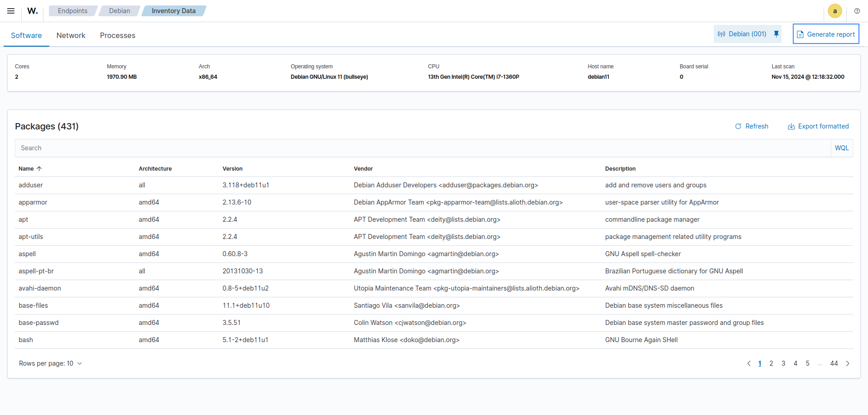Open the help icon in header
This screenshot has width=868, height=415.
click(x=857, y=11)
